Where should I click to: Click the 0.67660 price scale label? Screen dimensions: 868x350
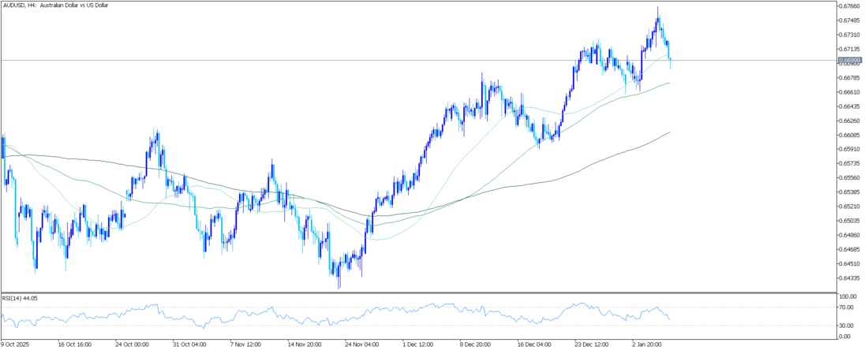(x=849, y=6)
